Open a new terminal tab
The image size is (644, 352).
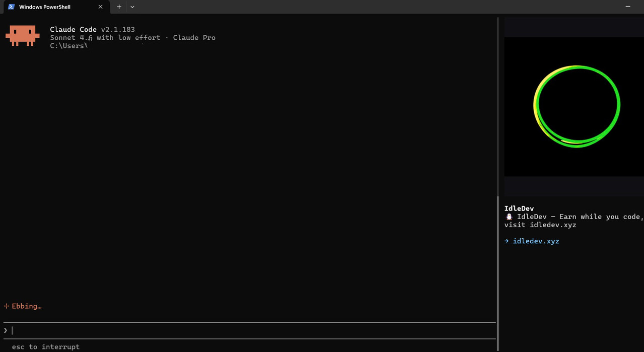[119, 7]
